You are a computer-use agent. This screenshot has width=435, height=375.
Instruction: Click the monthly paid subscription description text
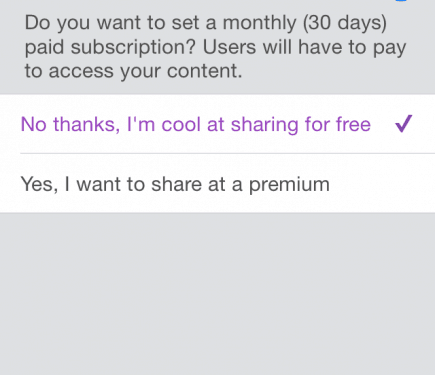click(215, 47)
